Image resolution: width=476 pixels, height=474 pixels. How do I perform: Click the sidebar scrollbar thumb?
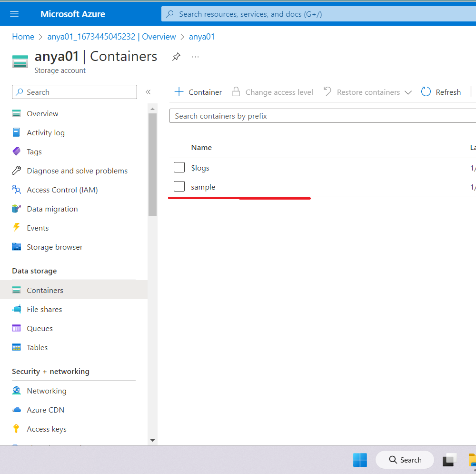152,164
